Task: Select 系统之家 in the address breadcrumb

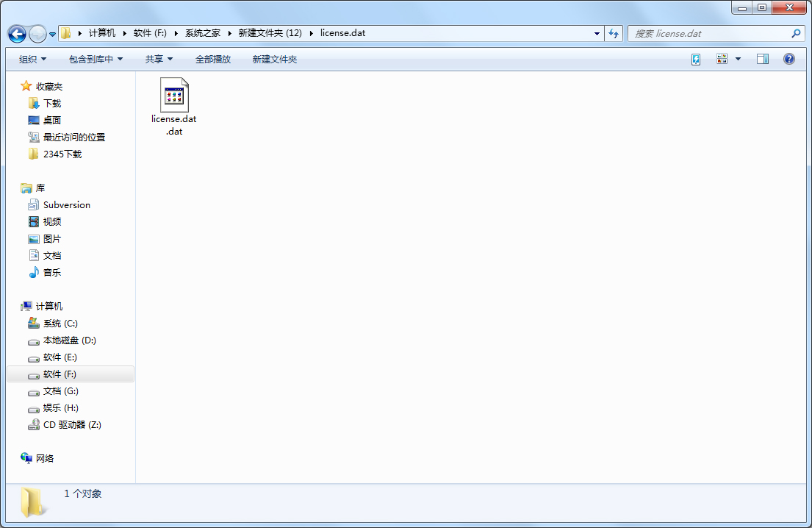Action: (x=203, y=33)
